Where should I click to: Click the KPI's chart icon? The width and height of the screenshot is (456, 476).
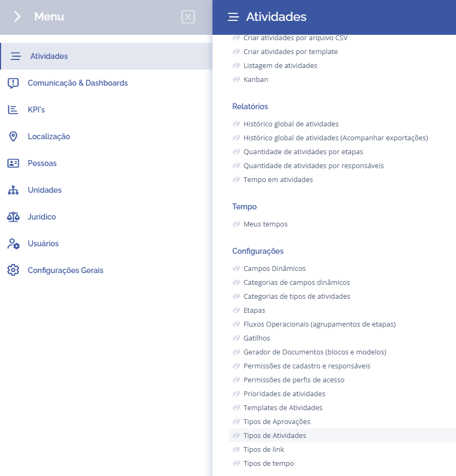tap(13, 110)
